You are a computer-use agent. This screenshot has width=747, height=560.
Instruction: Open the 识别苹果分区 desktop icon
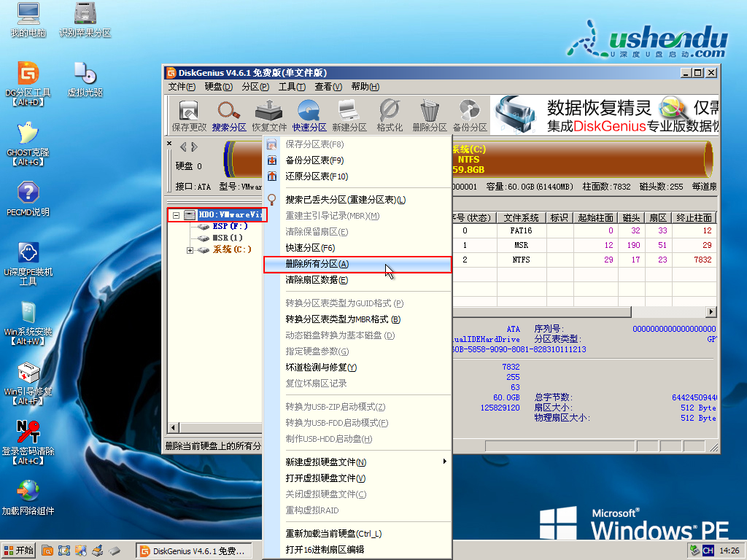85,20
